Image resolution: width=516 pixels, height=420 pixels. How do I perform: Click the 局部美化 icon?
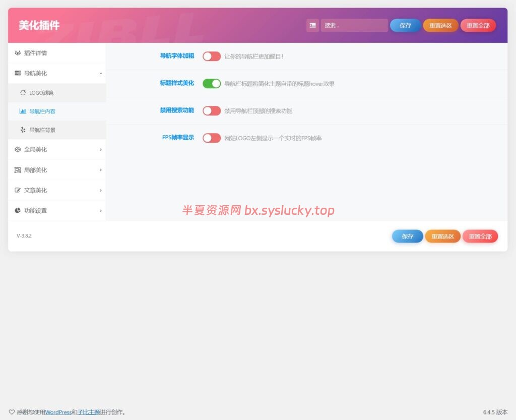point(18,170)
